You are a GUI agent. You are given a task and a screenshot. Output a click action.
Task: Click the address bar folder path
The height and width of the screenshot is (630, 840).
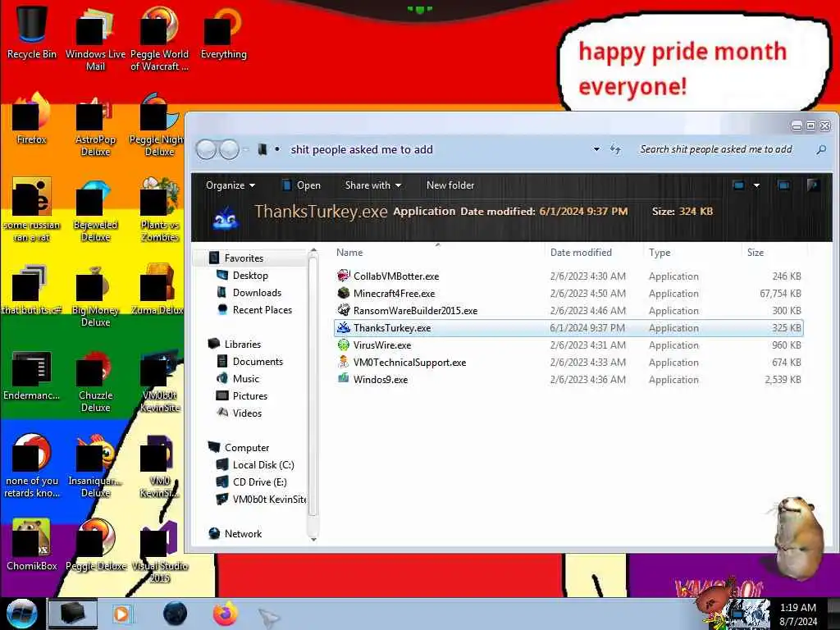click(362, 149)
